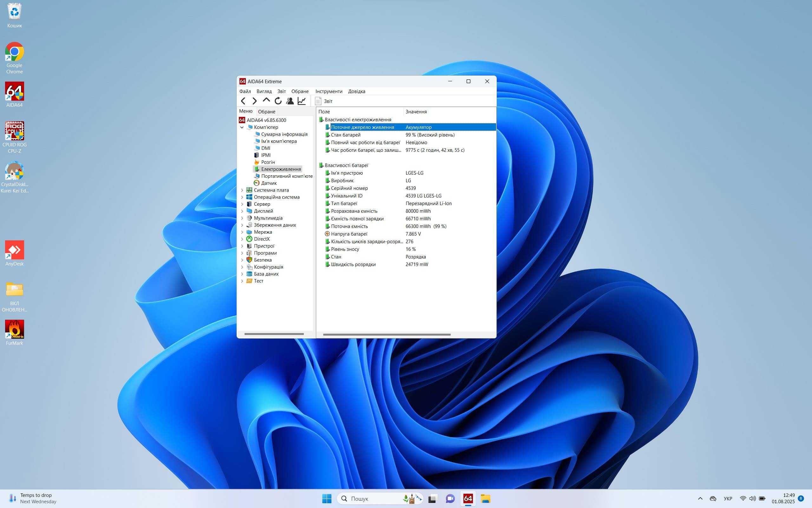Expand the Дисплей tree node
This screenshot has height=508, width=812.
(242, 211)
